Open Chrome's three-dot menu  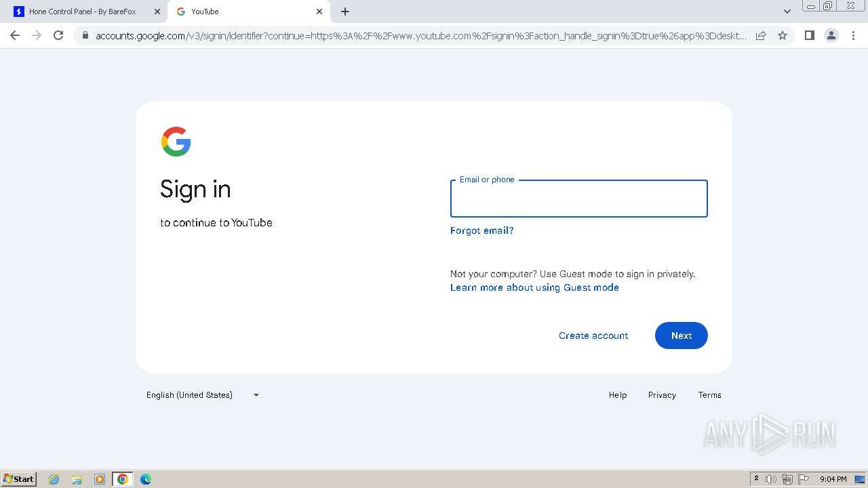click(853, 35)
